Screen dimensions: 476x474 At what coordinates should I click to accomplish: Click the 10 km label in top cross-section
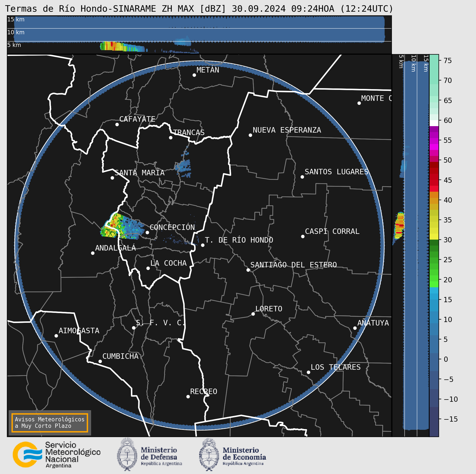[16, 32]
